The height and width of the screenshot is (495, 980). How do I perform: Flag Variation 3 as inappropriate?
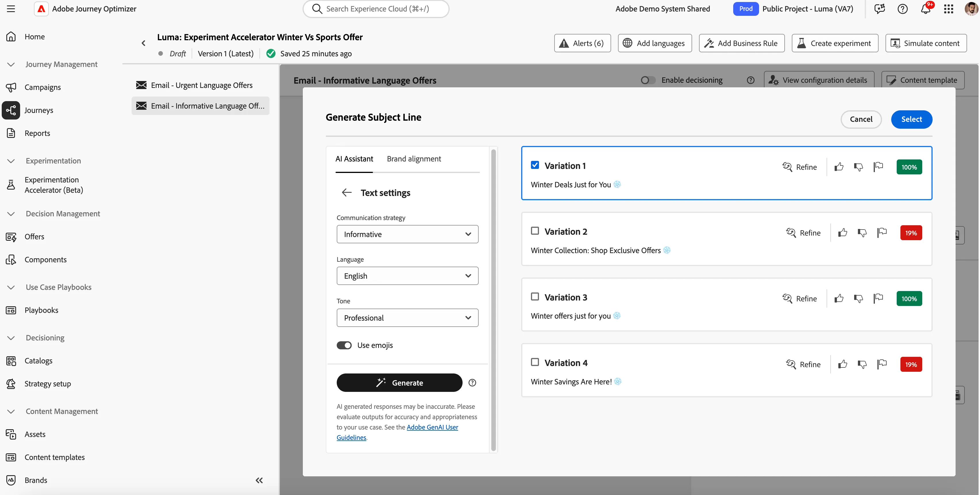coord(878,298)
